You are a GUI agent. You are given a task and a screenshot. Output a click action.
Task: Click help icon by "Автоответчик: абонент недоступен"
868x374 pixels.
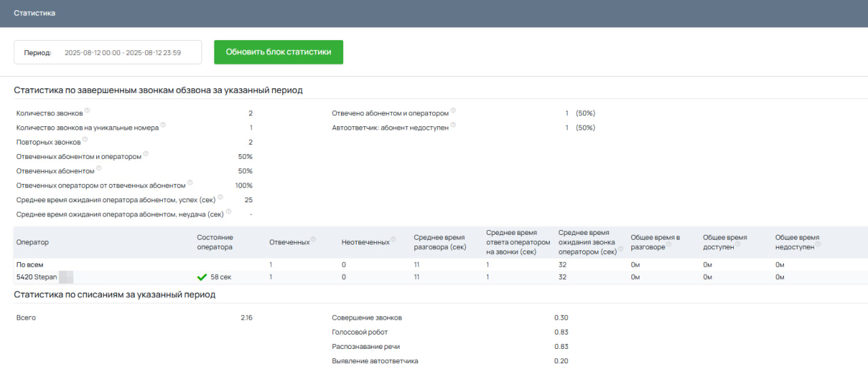click(x=453, y=125)
